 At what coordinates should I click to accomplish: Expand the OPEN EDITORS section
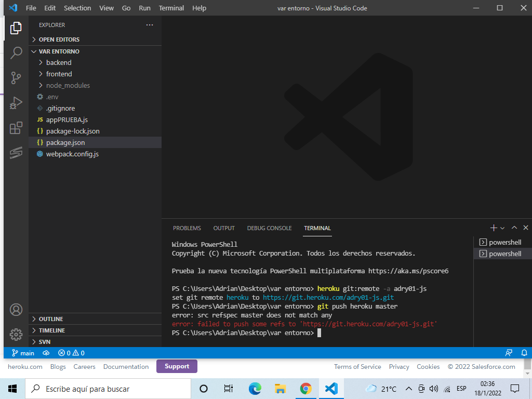[x=95, y=39]
